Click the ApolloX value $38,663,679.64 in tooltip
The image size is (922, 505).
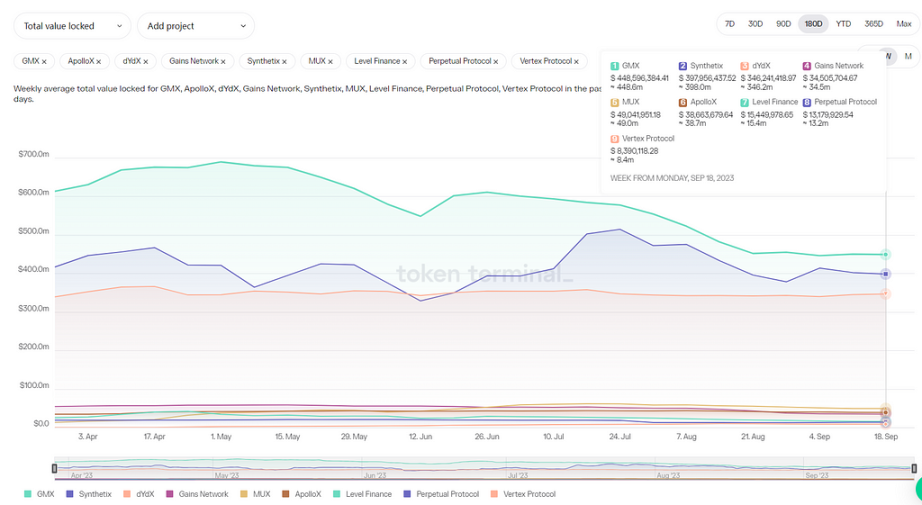706,115
